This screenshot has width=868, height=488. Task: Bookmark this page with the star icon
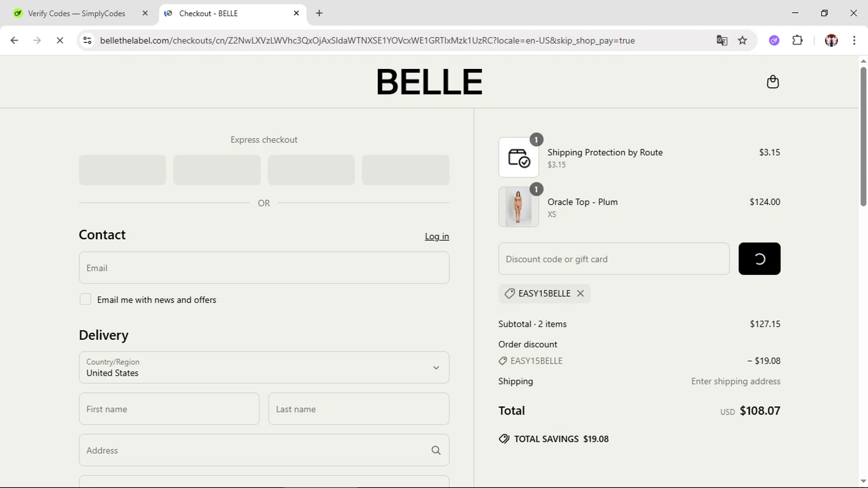742,41
